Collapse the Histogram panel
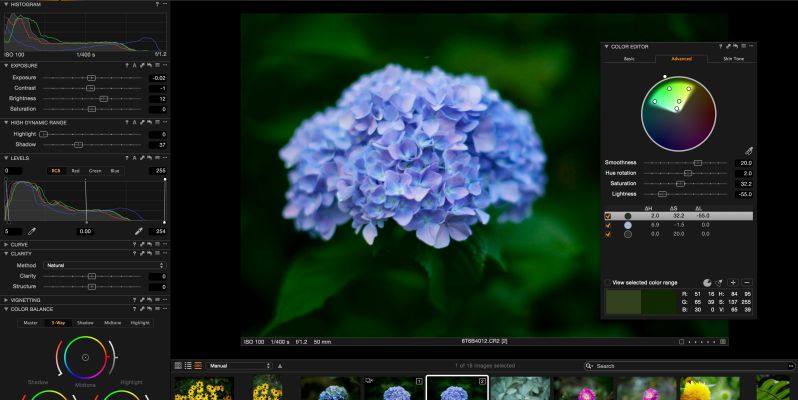Image resolution: width=798 pixels, height=400 pixels. (x=6, y=4)
